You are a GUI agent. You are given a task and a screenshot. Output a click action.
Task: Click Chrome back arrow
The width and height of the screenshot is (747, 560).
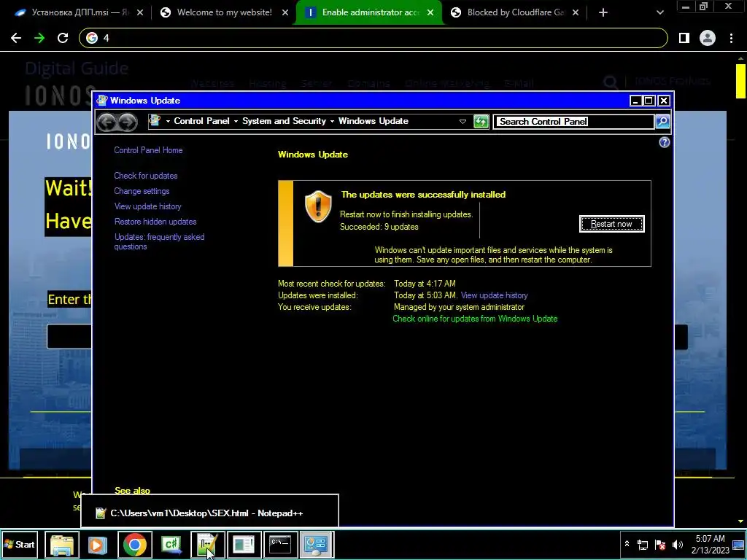(x=16, y=38)
